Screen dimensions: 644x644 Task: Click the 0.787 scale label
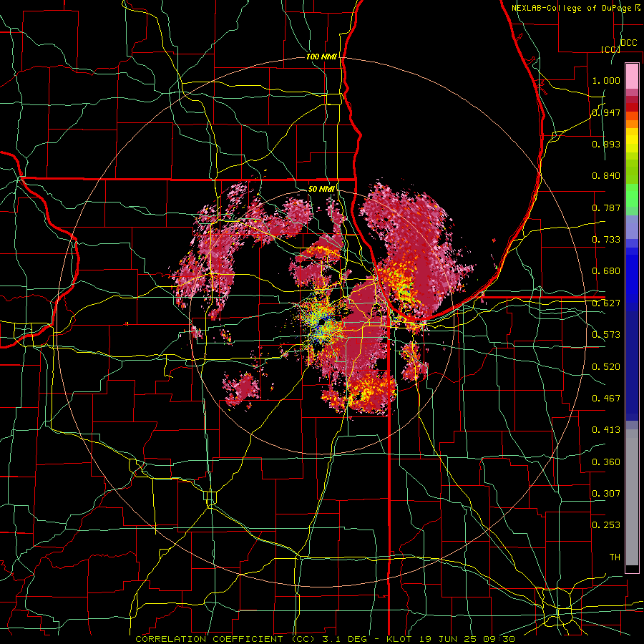[x=606, y=208]
